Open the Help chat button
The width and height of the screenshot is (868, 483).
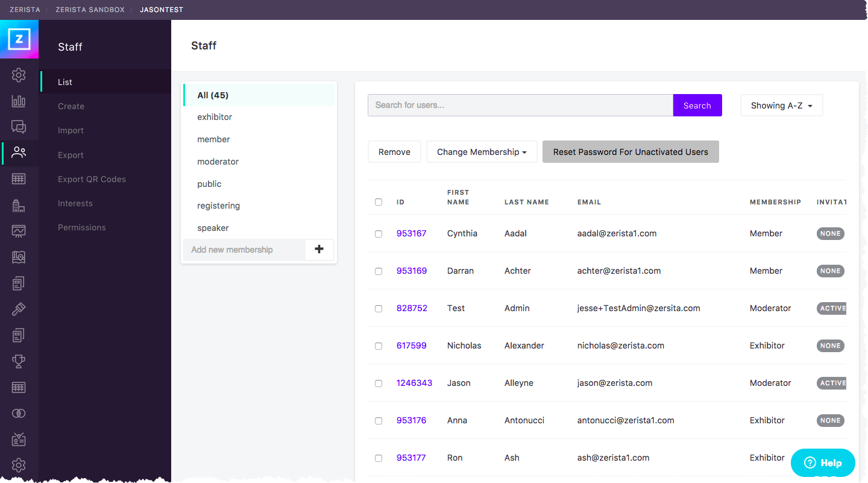click(823, 463)
